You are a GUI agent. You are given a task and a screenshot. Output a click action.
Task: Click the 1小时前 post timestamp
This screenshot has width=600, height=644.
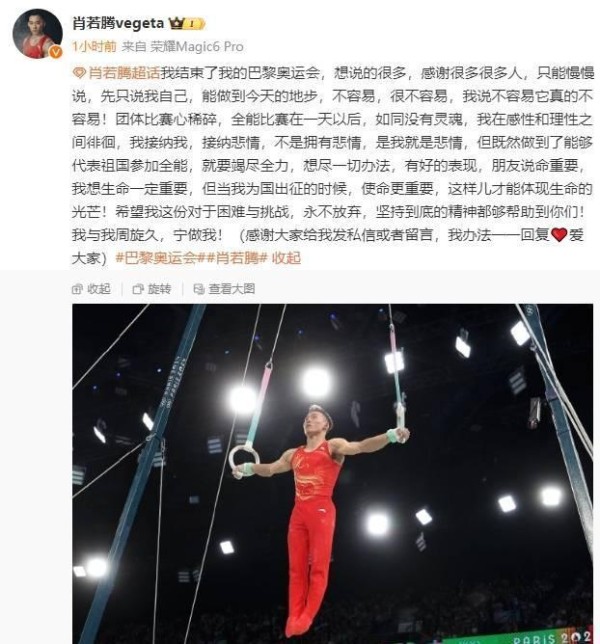tap(94, 46)
